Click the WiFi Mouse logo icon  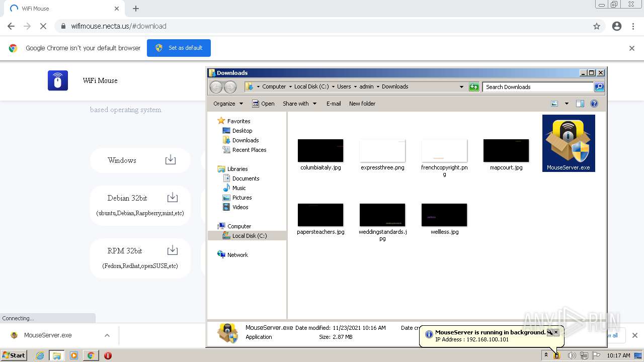click(58, 80)
